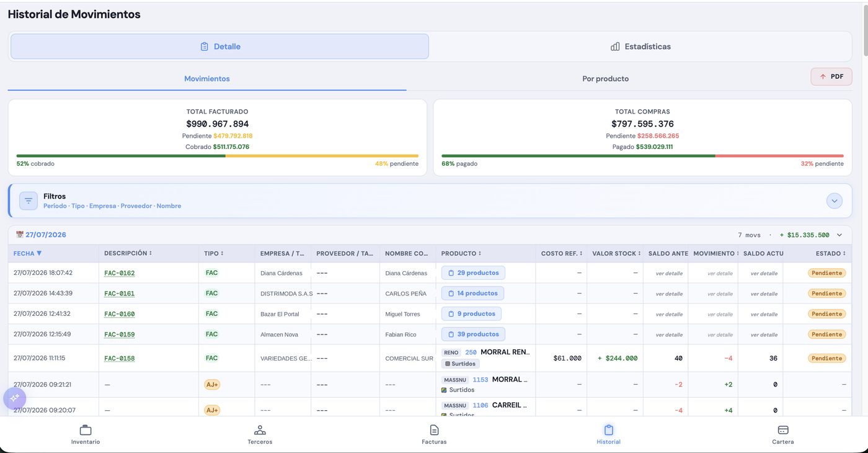Open the 14 productos chip
The width and height of the screenshot is (868, 453).
click(472, 293)
